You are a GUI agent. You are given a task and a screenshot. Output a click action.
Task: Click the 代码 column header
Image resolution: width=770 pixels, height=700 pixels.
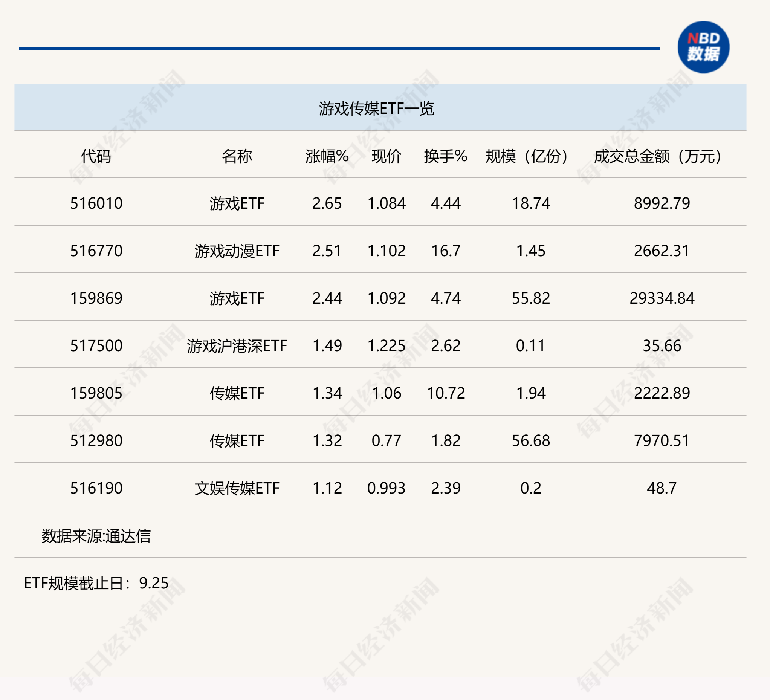pyautogui.click(x=96, y=156)
